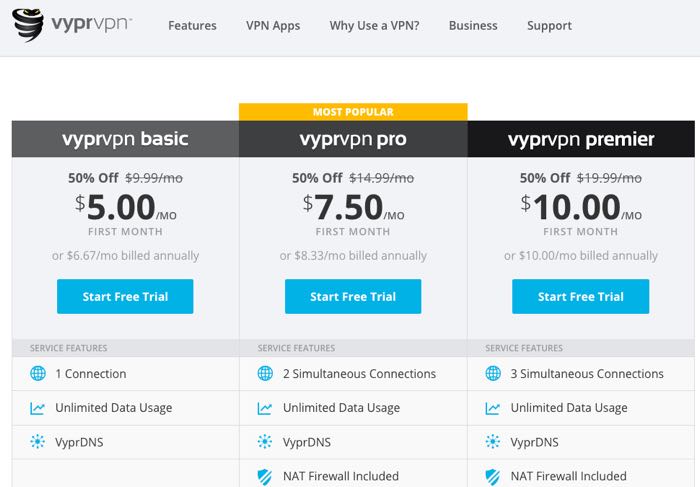Image resolution: width=700 pixels, height=487 pixels.
Task: Click the '50% Off' label in basic
Action: click(x=93, y=178)
